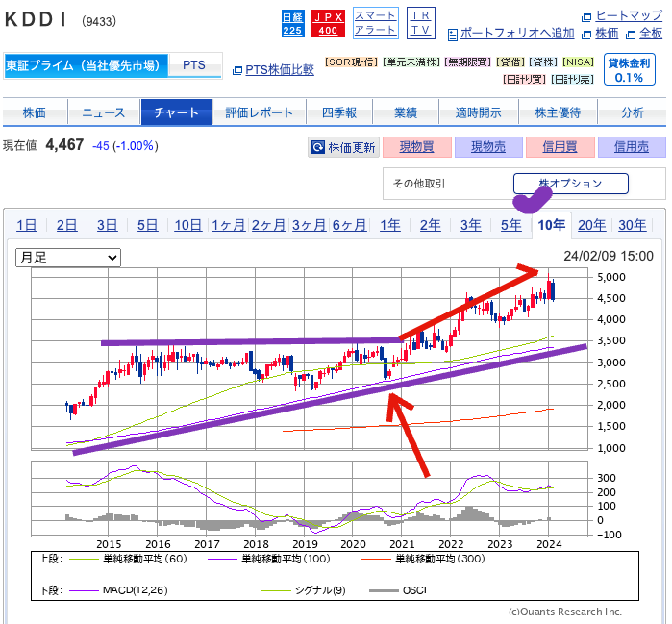Viewport: 672px width, 624px height.
Task: Click the 単純移動平均(60) legend entry
Action: 129,559
